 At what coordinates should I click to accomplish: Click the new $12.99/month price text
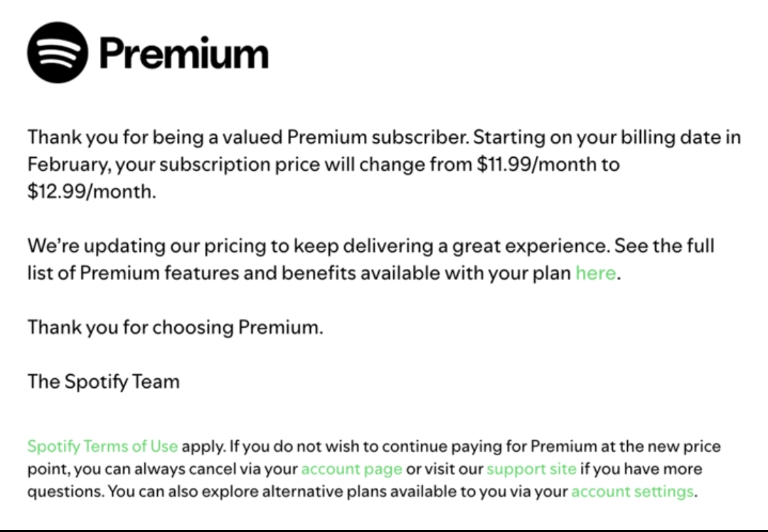point(90,192)
